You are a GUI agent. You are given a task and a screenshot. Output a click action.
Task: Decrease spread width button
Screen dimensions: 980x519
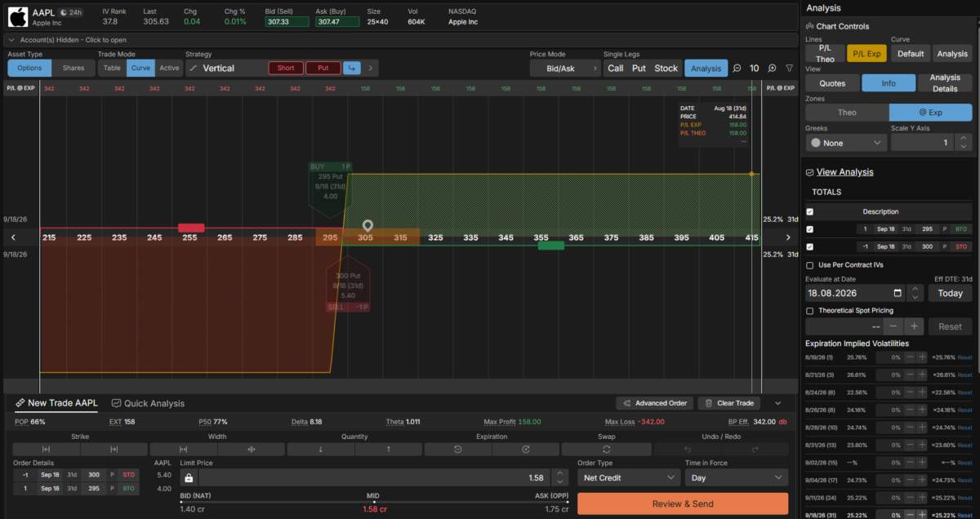coord(184,450)
